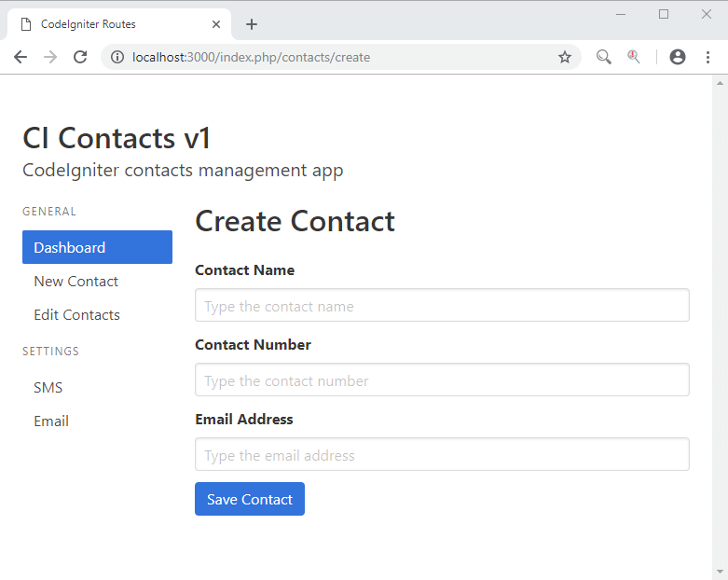The height and width of the screenshot is (580, 728).
Task: Click the browser forward arrow
Action: click(50, 57)
